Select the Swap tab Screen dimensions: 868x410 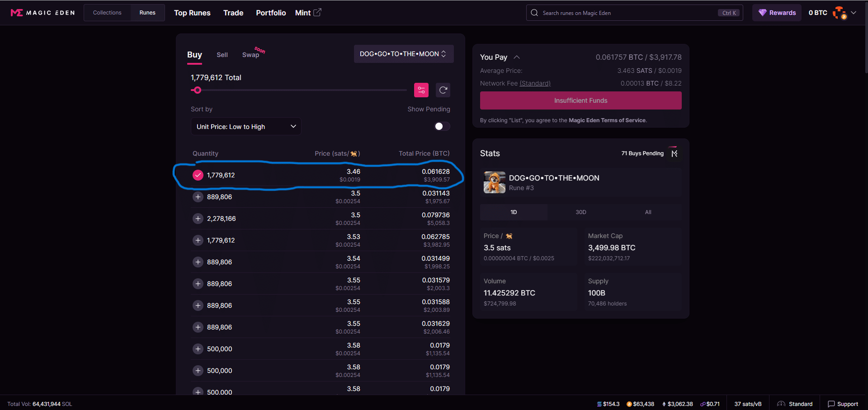coord(251,55)
